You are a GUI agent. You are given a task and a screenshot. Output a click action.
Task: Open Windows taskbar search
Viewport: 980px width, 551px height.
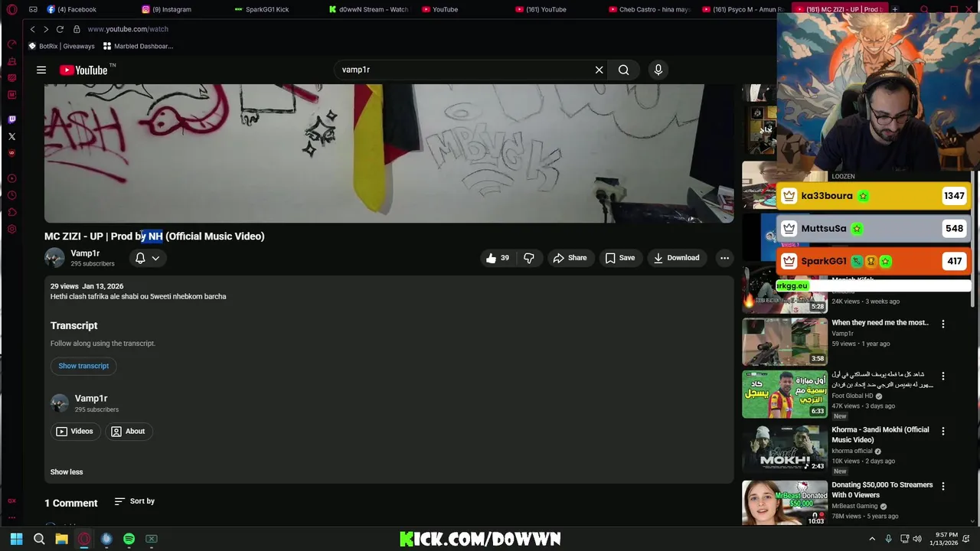(x=39, y=539)
